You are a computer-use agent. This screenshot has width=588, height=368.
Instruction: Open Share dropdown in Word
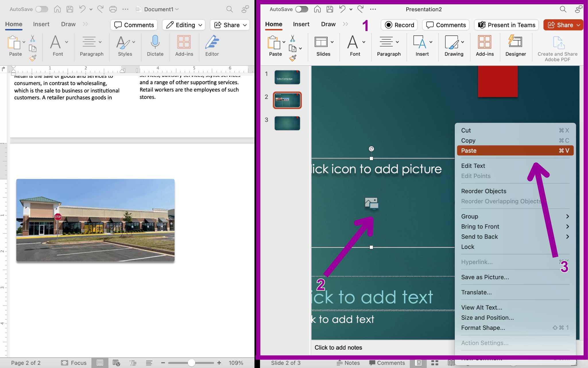[230, 25]
